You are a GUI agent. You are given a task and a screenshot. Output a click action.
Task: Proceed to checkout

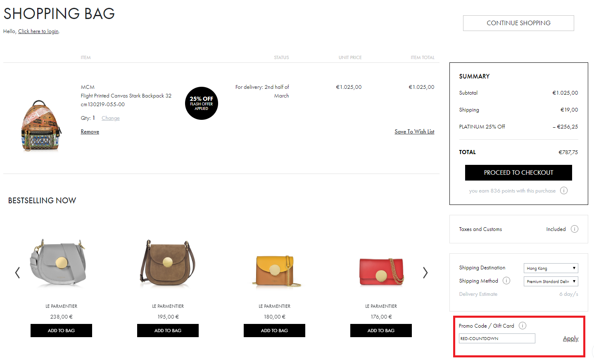click(x=518, y=173)
